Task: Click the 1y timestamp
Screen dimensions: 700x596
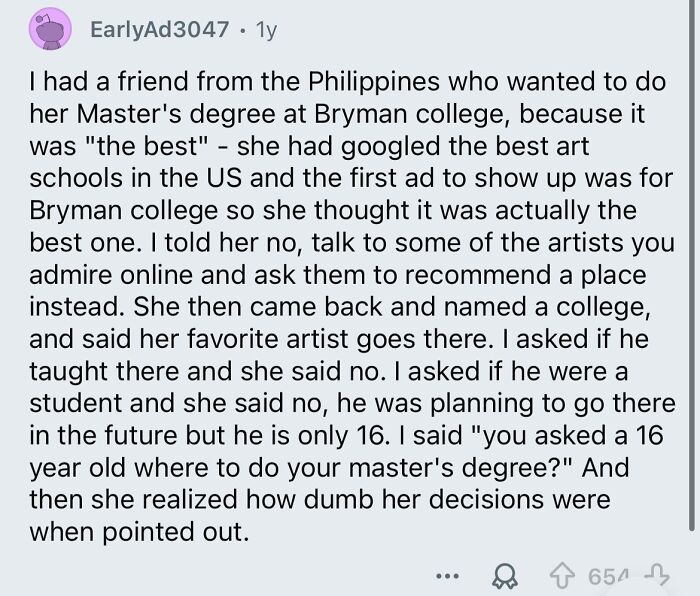Action: [264, 31]
